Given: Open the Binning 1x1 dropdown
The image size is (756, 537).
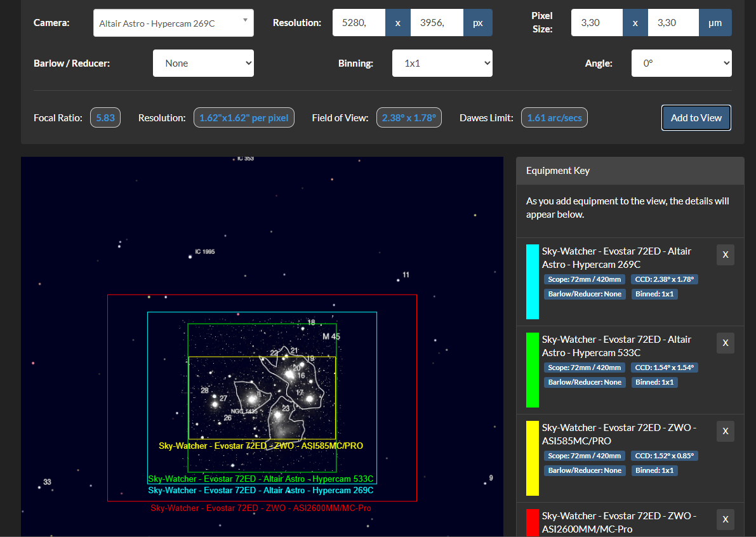Looking at the screenshot, I should coord(442,63).
